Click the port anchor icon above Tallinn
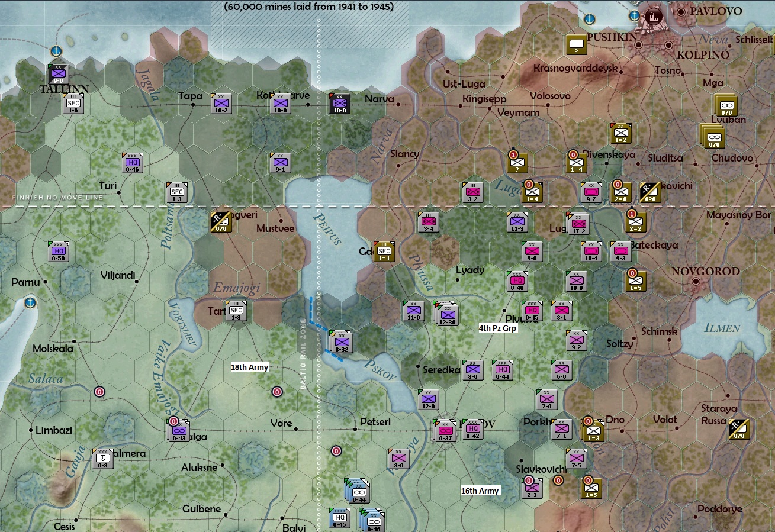This screenshot has width=775, height=532. click(x=56, y=51)
